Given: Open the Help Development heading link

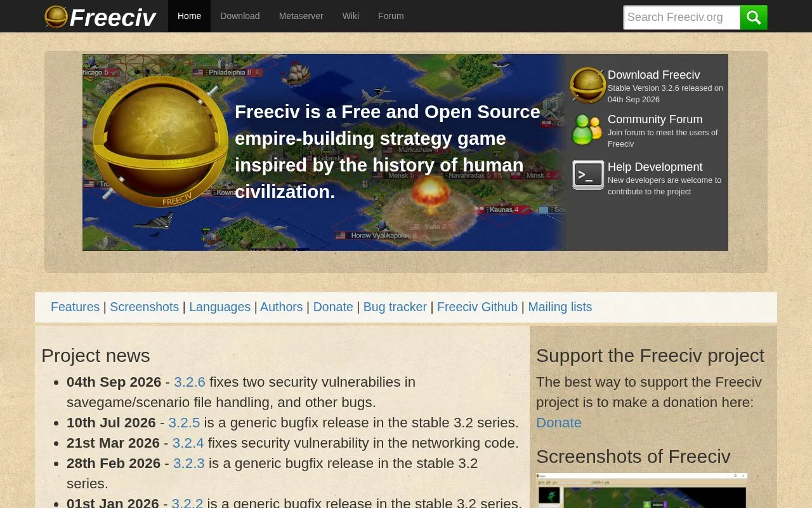Looking at the screenshot, I should point(655,167).
